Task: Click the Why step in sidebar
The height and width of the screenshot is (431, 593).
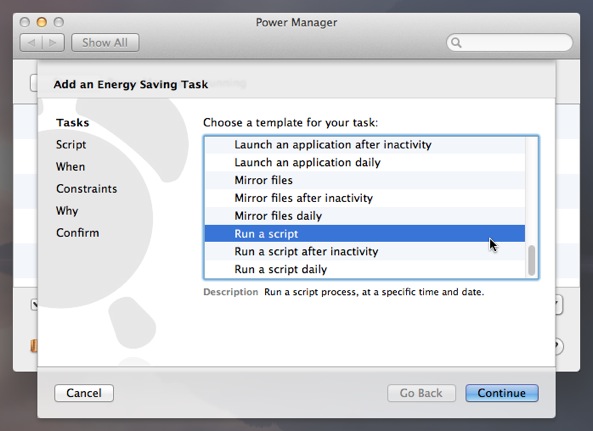Action: click(x=67, y=211)
